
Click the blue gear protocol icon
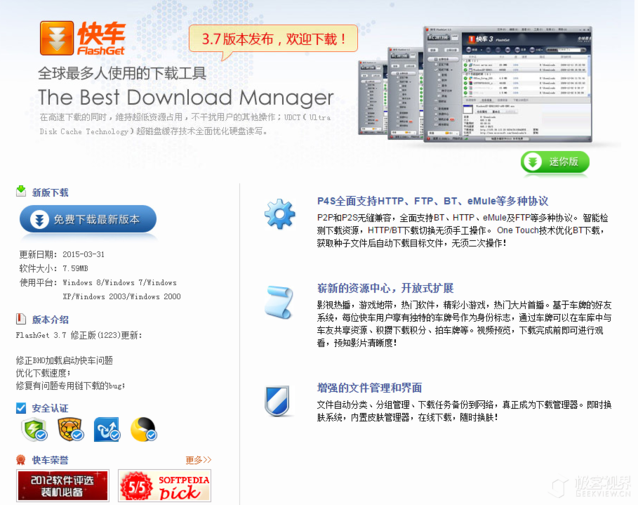pos(280,214)
